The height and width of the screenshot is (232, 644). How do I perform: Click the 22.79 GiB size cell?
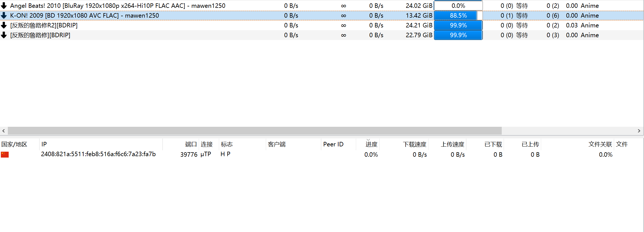tap(419, 35)
